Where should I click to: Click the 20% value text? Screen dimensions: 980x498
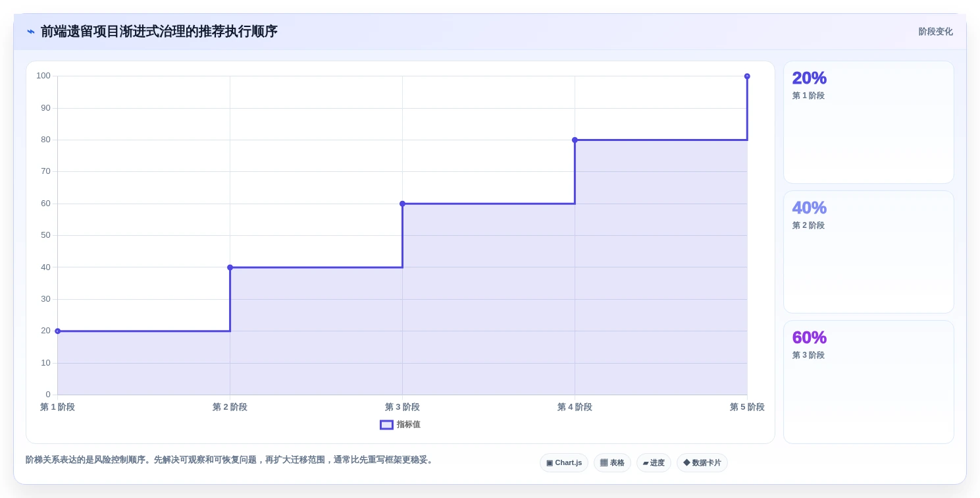809,78
